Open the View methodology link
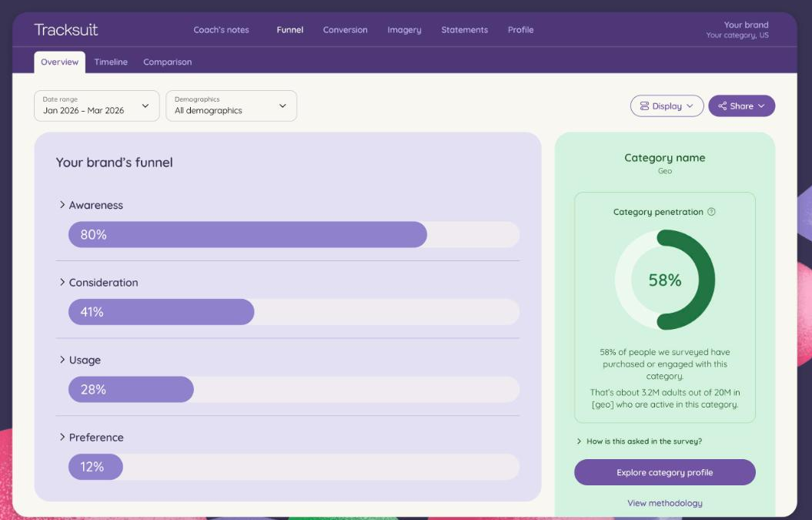The image size is (812, 520). pyautogui.click(x=664, y=503)
